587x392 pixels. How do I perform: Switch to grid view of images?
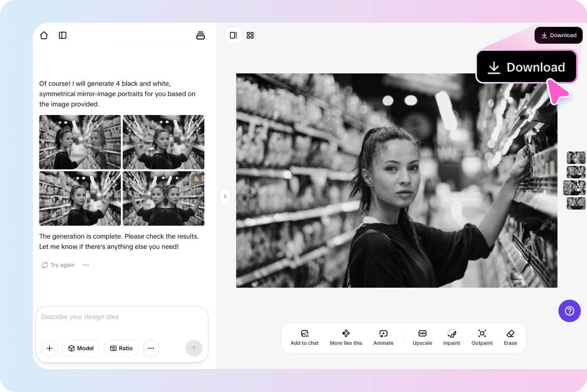pyautogui.click(x=250, y=36)
